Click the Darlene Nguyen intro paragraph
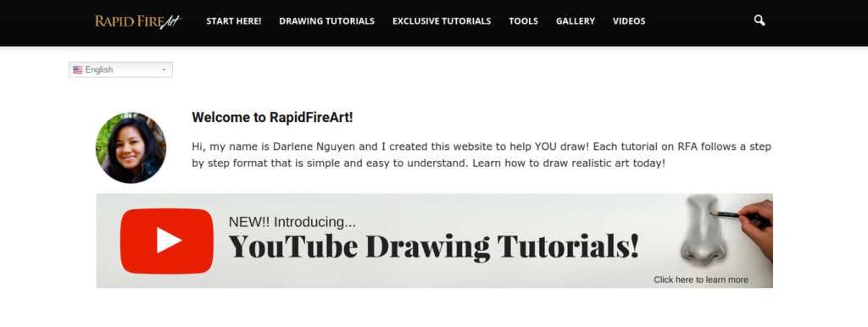This screenshot has height=327, width=868. (x=481, y=156)
